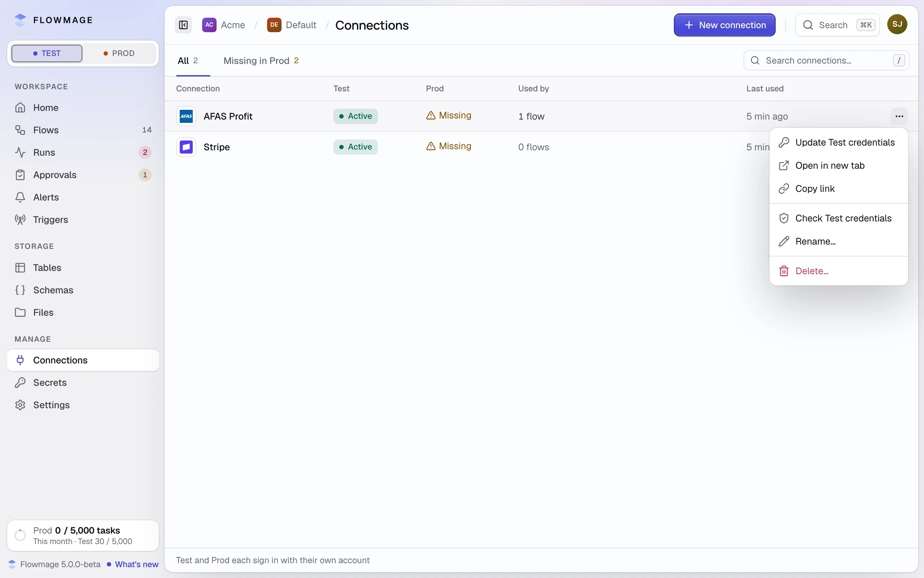Click the shield icon for Check Test credentials
The width and height of the screenshot is (924, 578).
pyautogui.click(x=784, y=218)
